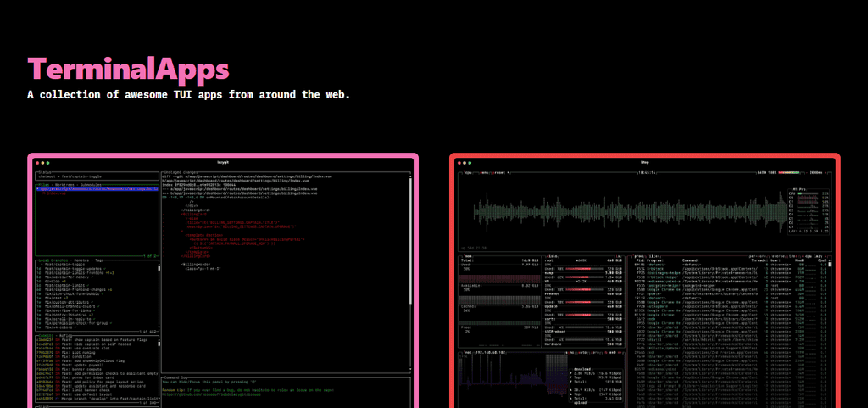Click the 'Command:' column header in btop
Image resolution: width=868 pixels, height=408 pixels.
(690, 260)
